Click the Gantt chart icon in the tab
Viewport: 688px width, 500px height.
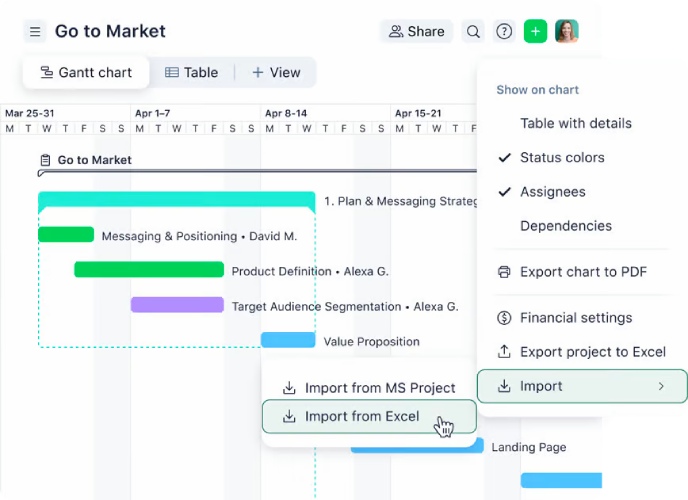(x=47, y=72)
